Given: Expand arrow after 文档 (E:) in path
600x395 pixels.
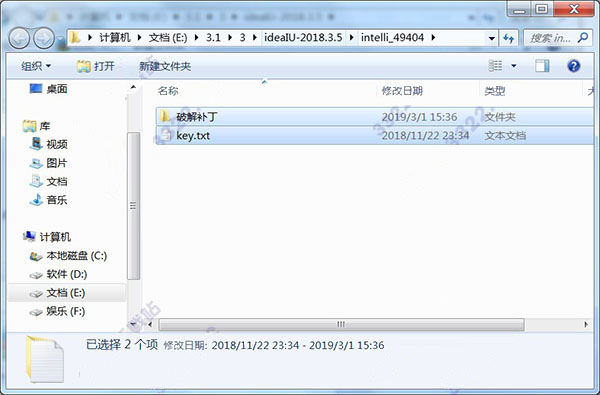Looking at the screenshot, I should coord(197,38).
